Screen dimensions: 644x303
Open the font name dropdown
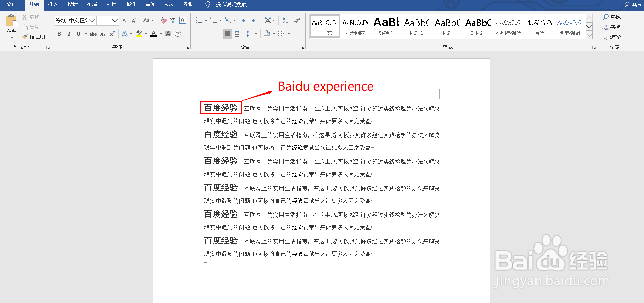pos(92,21)
